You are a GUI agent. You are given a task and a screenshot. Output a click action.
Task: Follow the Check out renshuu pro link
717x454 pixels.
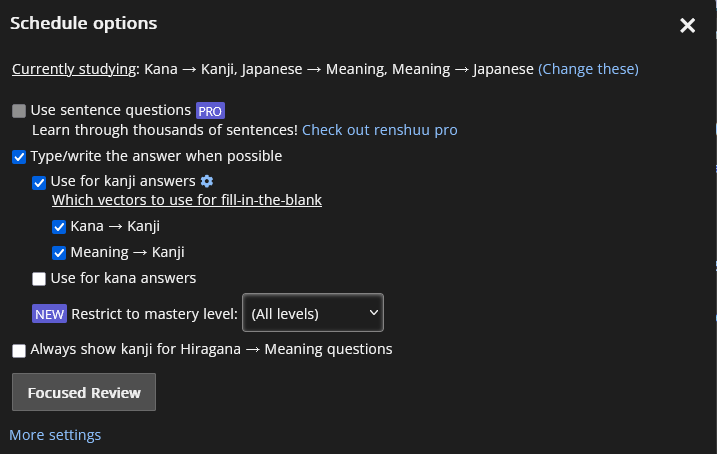pyautogui.click(x=380, y=130)
